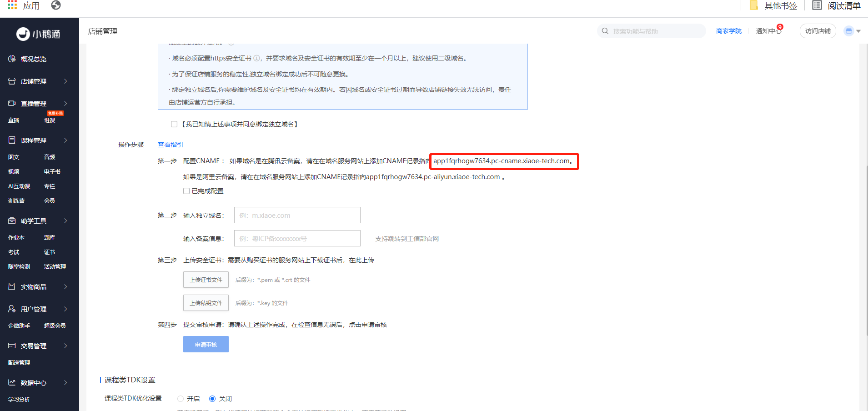
Task: Click the 查看指引 link
Action: (171, 145)
